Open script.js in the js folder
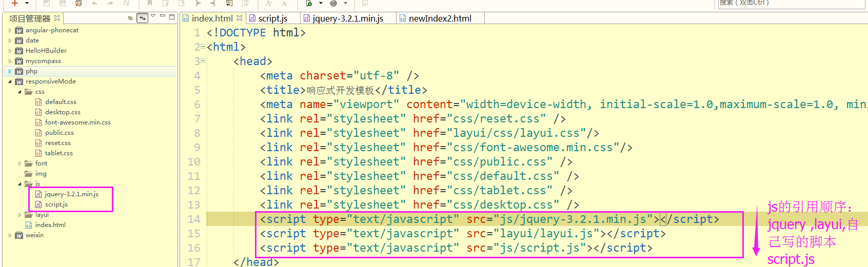The height and width of the screenshot is (267, 868). coord(56,204)
